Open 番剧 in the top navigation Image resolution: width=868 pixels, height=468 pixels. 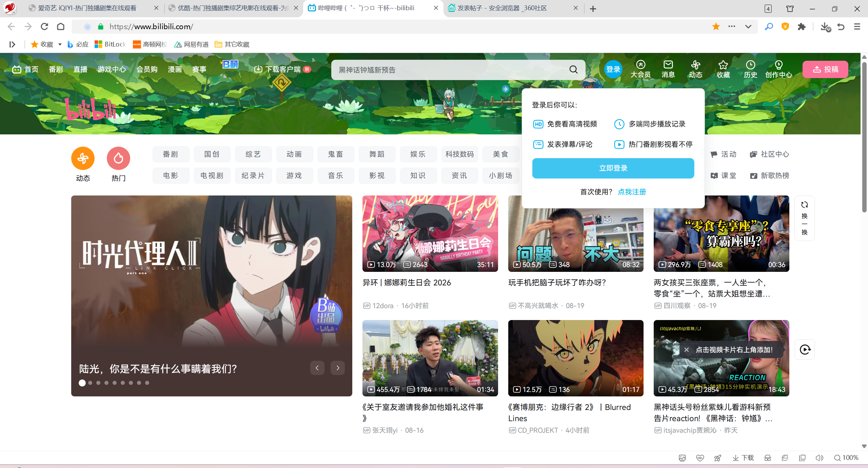[56, 69]
